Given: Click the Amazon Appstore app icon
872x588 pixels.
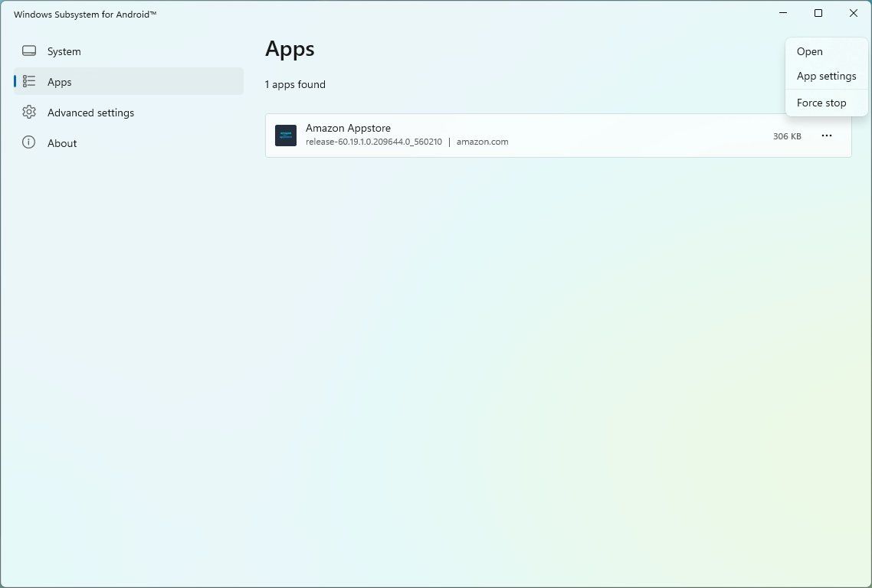Looking at the screenshot, I should [285, 135].
